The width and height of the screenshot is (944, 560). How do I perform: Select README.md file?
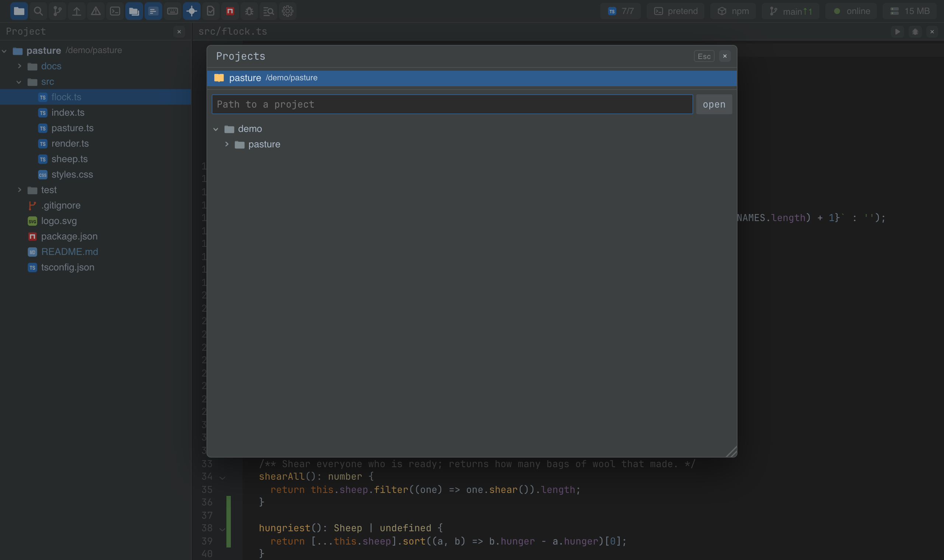[x=96, y=252]
